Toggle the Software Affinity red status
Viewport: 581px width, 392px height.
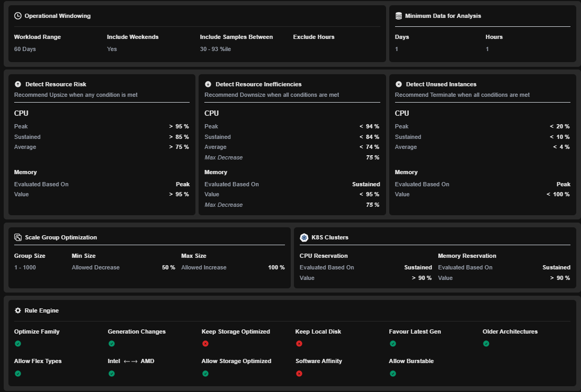tap(299, 374)
